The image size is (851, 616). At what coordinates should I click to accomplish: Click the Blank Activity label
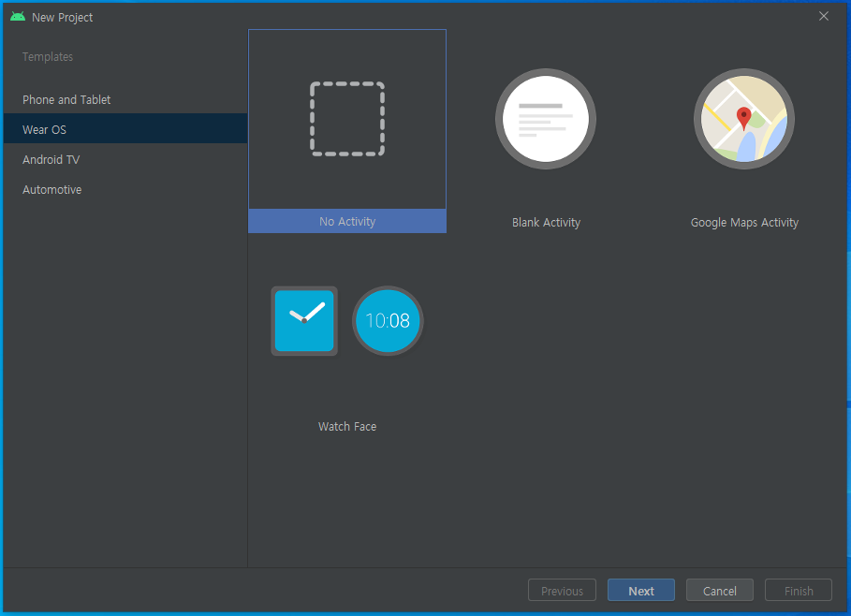(546, 223)
